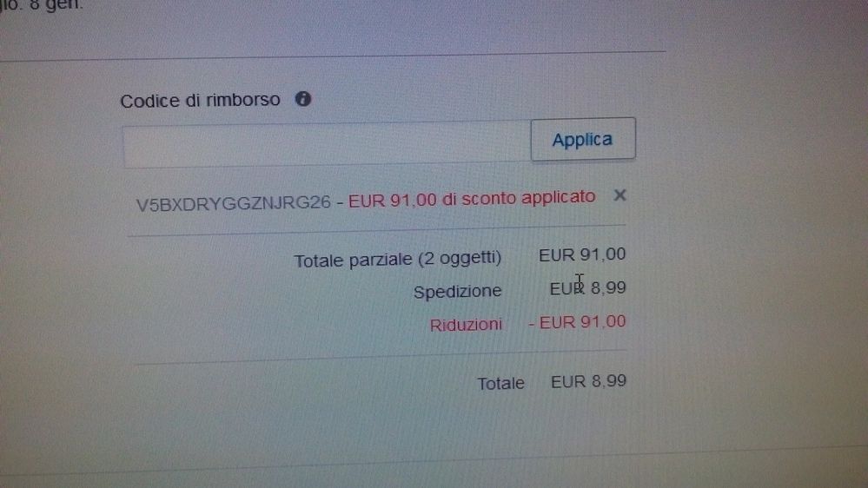Click the divider line below the order summary
This screenshot has height=488, width=868.
pos(434,460)
